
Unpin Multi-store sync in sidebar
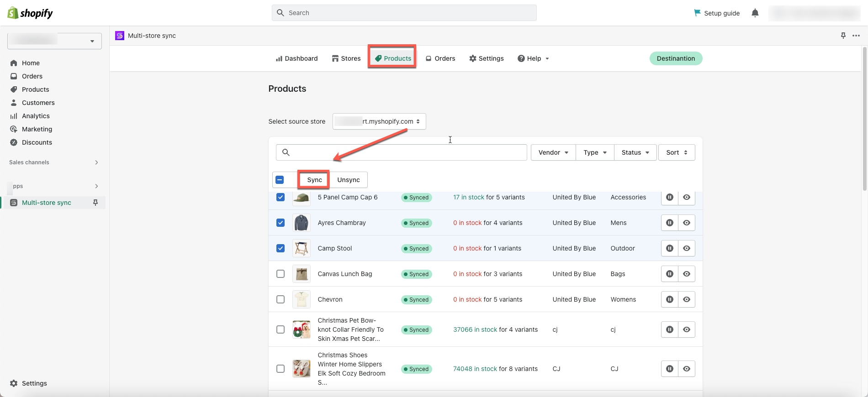click(95, 203)
